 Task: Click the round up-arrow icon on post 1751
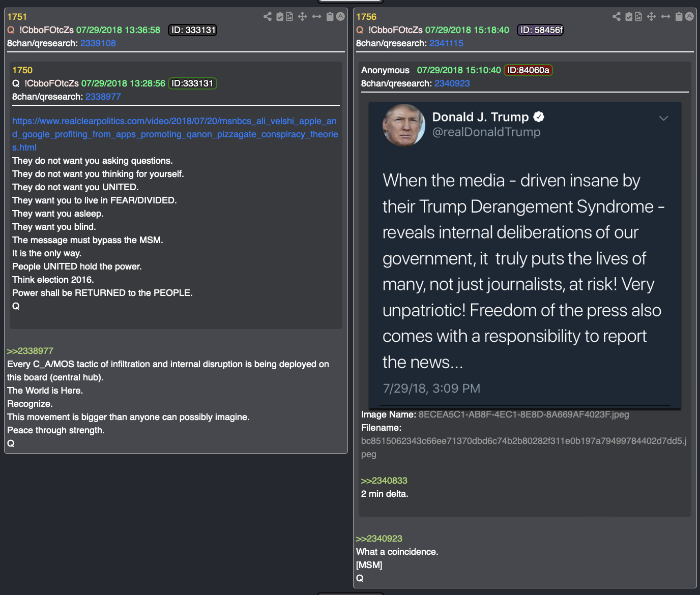(x=340, y=17)
